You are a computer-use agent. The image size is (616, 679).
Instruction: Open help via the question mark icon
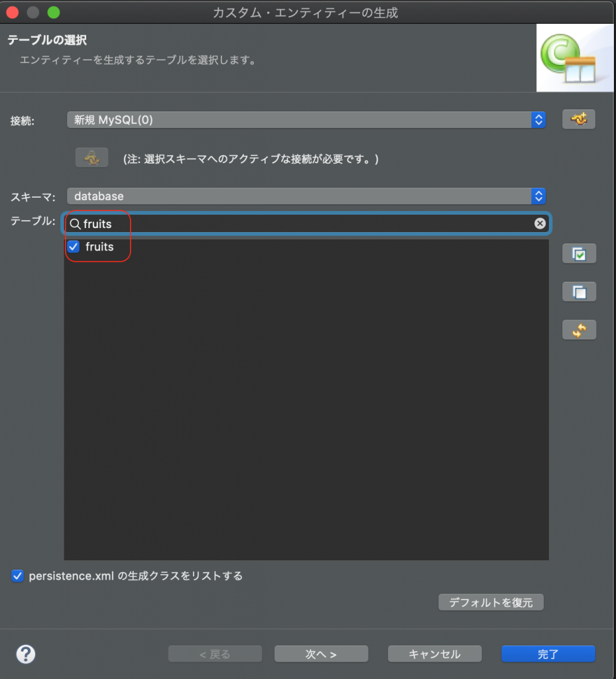pyautogui.click(x=25, y=654)
